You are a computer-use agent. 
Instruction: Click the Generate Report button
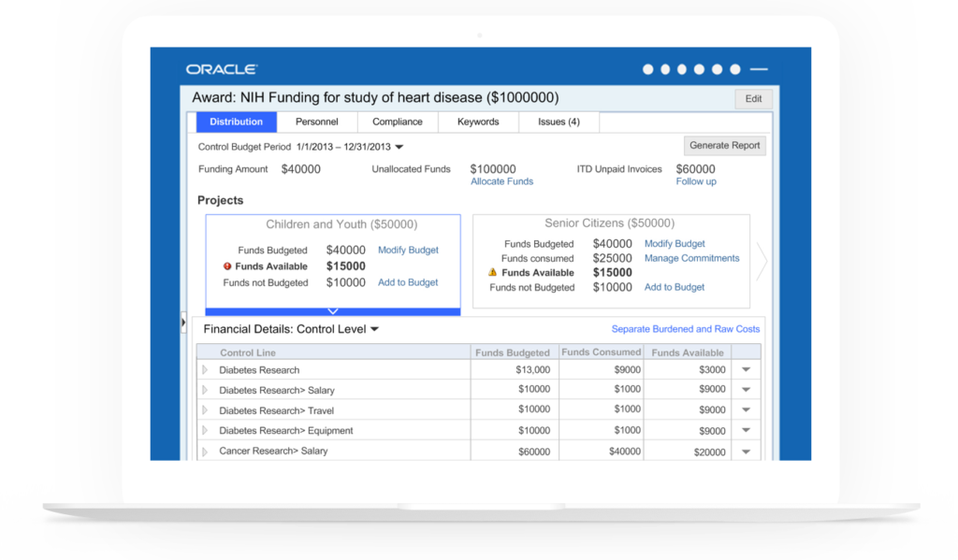coord(725,146)
